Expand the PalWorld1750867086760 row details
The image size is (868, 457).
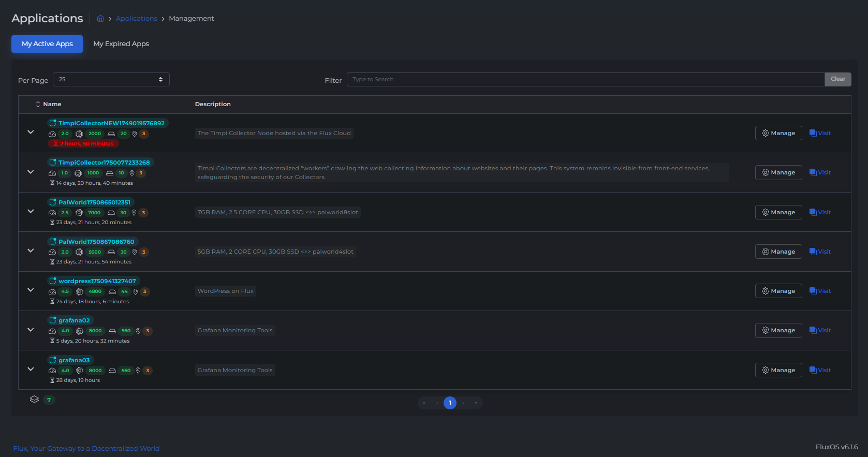(x=31, y=251)
